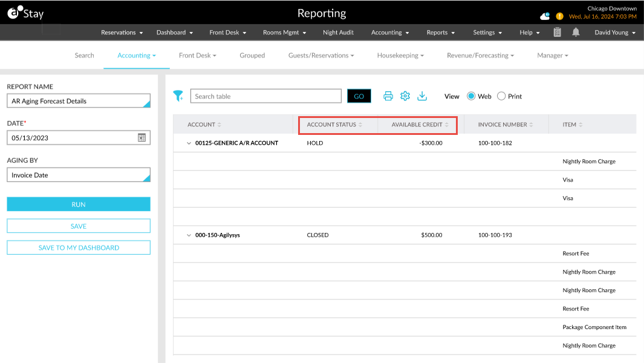
Task: Click the filter funnel icon
Action: (178, 96)
